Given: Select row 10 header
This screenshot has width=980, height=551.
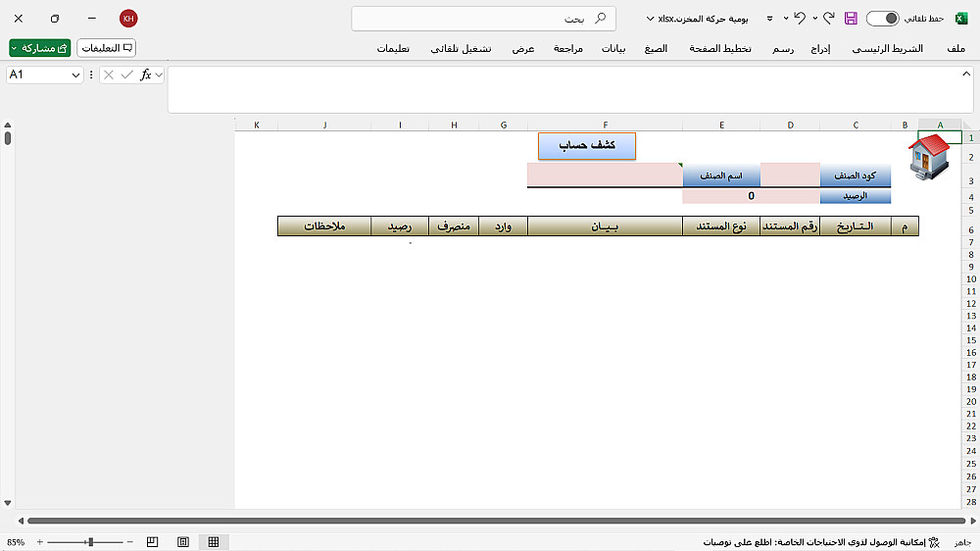Looking at the screenshot, I should click(x=970, y=279).
